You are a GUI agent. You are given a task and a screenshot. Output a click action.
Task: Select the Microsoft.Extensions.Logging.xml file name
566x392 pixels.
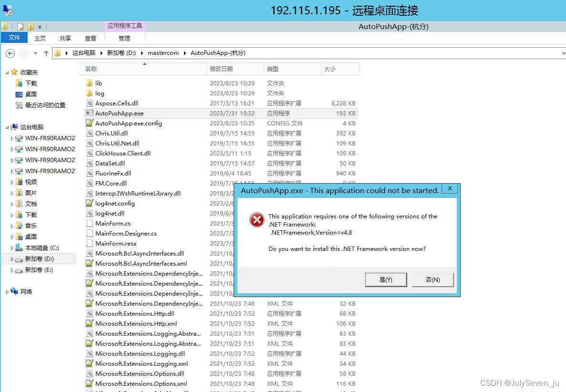(142, 364)
